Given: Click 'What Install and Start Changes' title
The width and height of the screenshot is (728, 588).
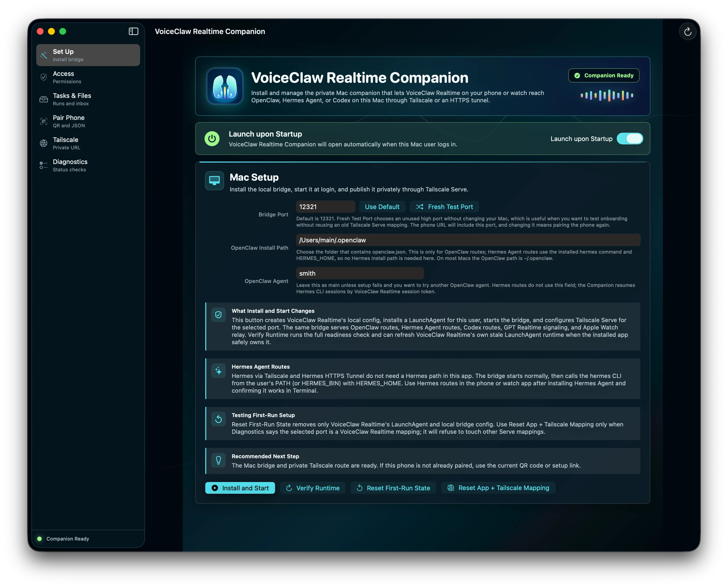Looking at the screenshot, I should click(x=273, y=311).
